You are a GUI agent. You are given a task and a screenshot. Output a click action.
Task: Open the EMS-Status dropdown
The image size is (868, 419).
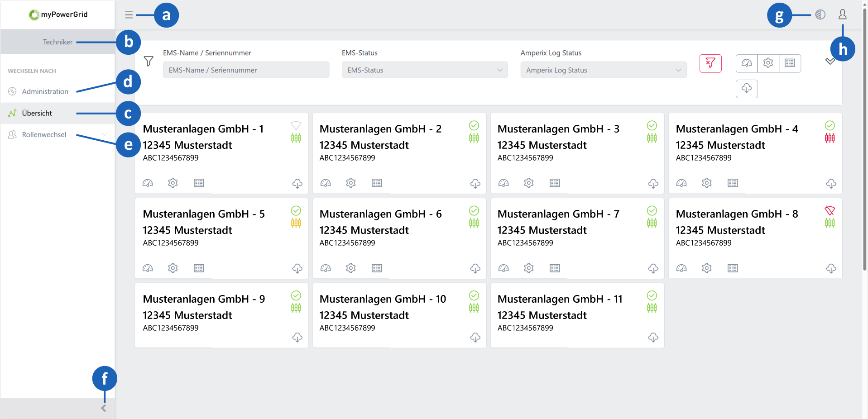[x=424, y=70]
